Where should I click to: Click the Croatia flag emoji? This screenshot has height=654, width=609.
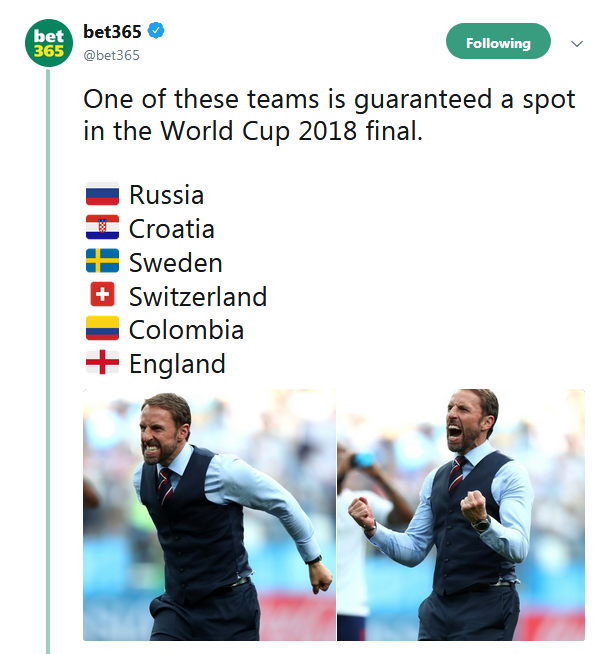pyautogui.click(x=103, y=227)
